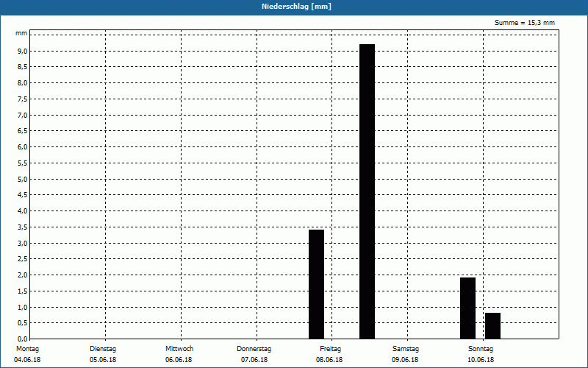Click the 1,0 y-axis value
Image resolution: width=588 pixels, height=368 pixels.
(x=23, y=307)
